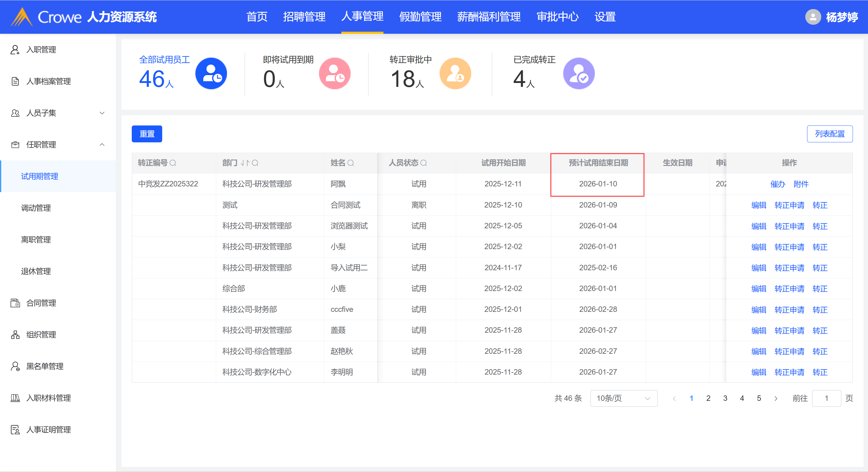
Task: Click the purple 已完成转正 circle icon
Action: [579, 74]
